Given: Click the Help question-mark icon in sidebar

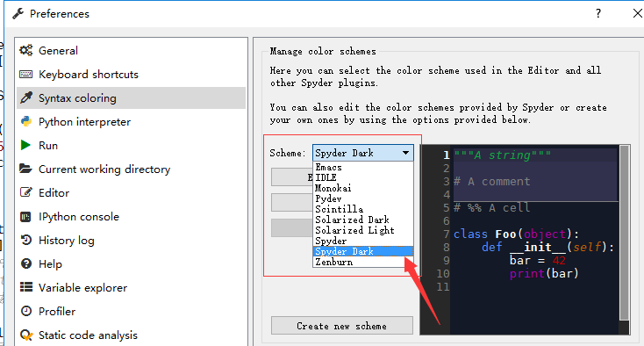Looking at the screenshot, I should (25, 263).
